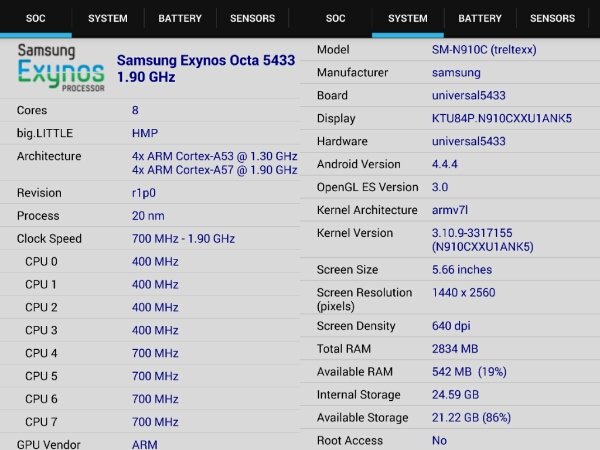
Task: Select the Model value SM-N910C (treltexx)
Action: (x=484, y=50)
